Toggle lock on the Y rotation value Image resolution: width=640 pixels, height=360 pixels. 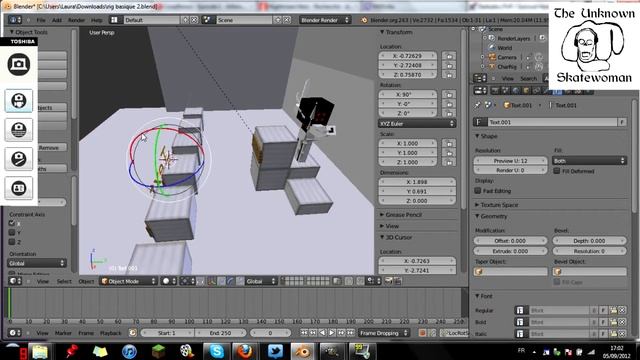pos(449,104)
